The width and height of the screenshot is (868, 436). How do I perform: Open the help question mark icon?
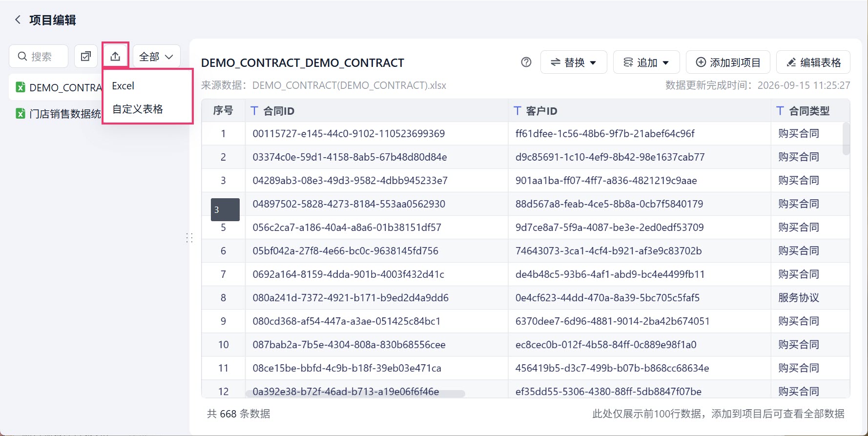tap(526, 62)
